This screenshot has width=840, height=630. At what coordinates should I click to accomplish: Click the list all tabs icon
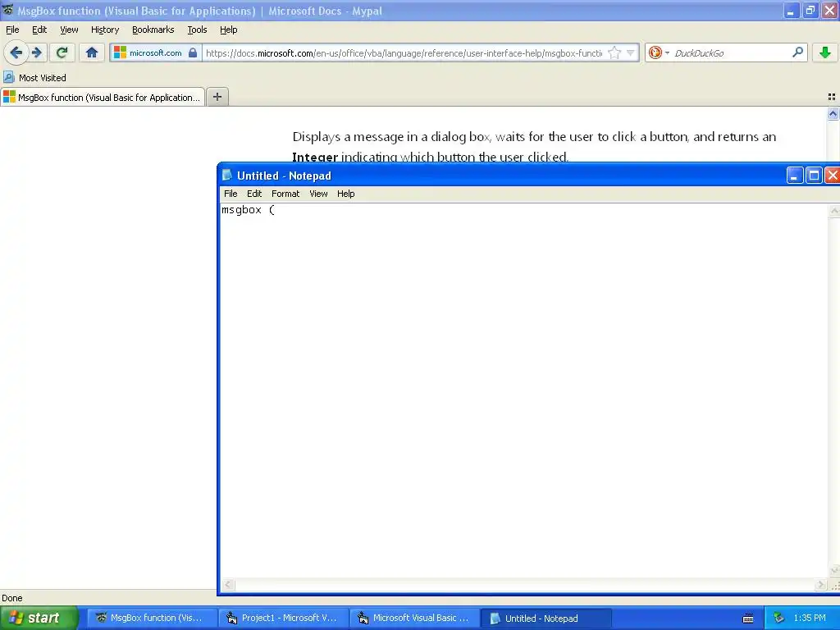[832, 97]
